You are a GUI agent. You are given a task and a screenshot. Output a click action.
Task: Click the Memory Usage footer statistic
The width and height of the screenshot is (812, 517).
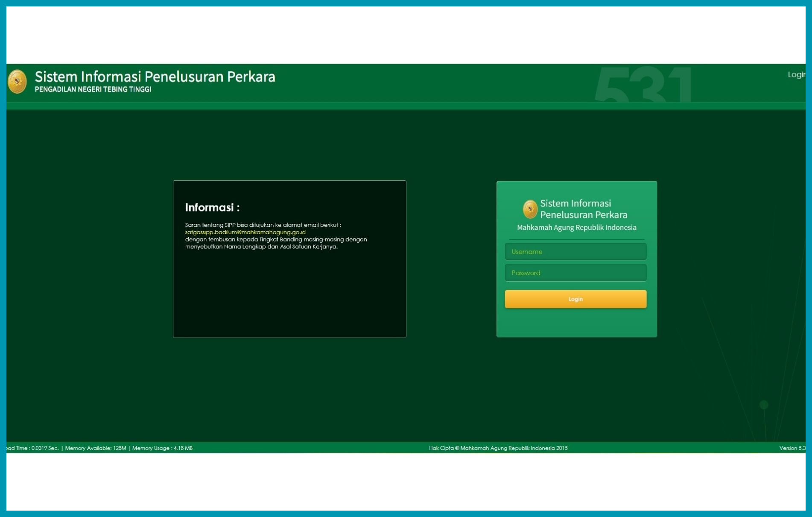pyautogui.click(x=162, y=448)
